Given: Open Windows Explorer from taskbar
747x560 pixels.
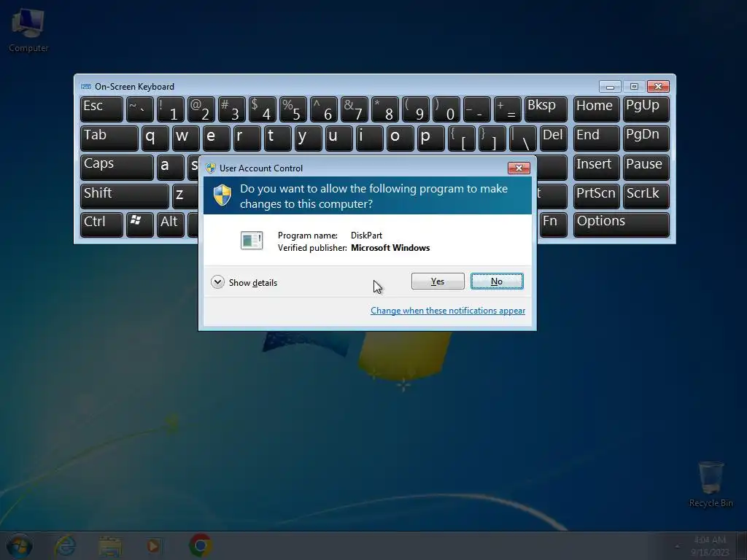Looking at the screenshot, I should point(110,545).
